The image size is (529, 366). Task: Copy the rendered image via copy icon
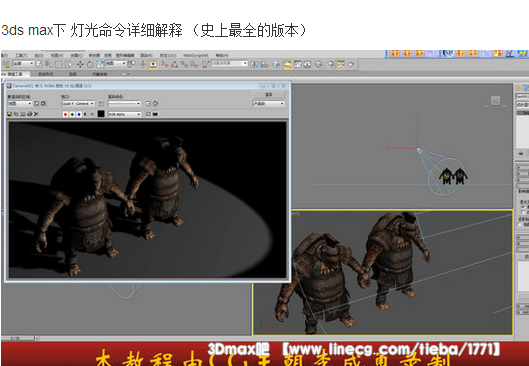[x=16, y=114]
